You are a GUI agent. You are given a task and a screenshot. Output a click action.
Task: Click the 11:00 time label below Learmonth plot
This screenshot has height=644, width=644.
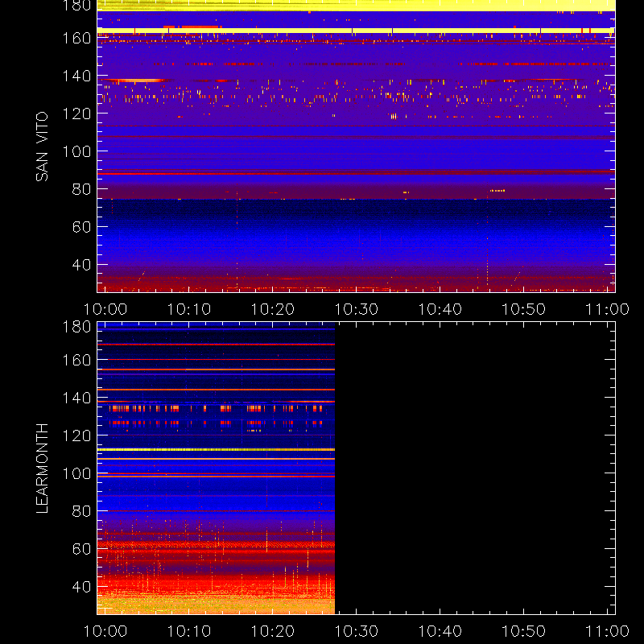pos(607,631)
